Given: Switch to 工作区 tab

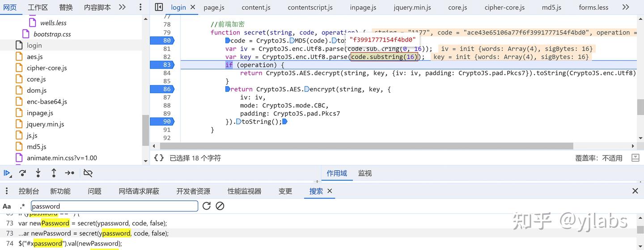Looking at the screenshot, I should 38,7.
